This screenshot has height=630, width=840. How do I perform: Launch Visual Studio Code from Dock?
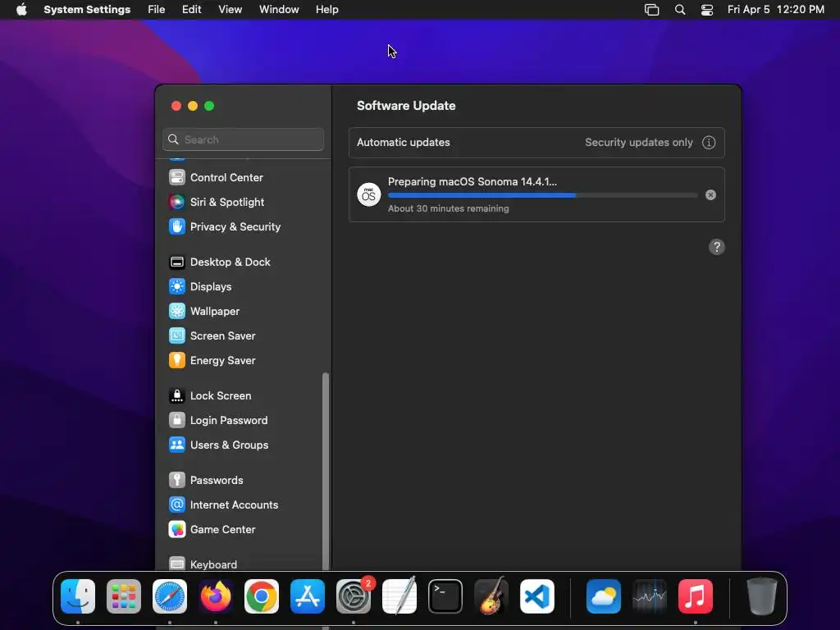click(x=537, y=596)
